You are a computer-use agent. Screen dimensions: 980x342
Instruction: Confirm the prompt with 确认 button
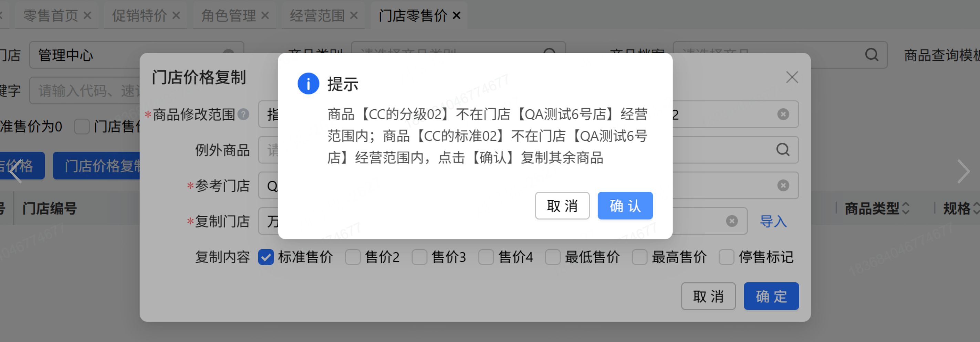click(x=625, y=206)
